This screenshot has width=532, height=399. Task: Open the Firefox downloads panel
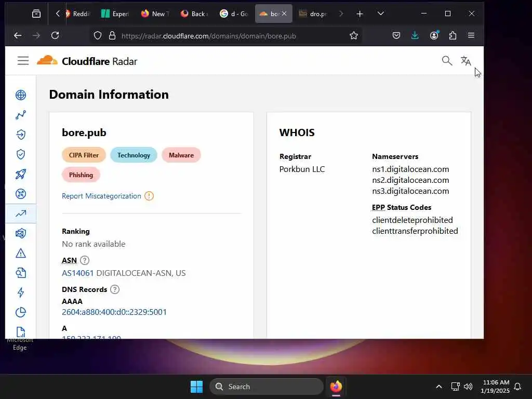[415, 35]
